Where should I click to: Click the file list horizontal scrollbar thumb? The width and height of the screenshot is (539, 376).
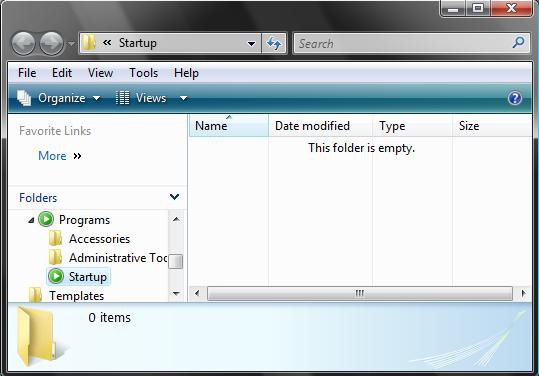360,294
